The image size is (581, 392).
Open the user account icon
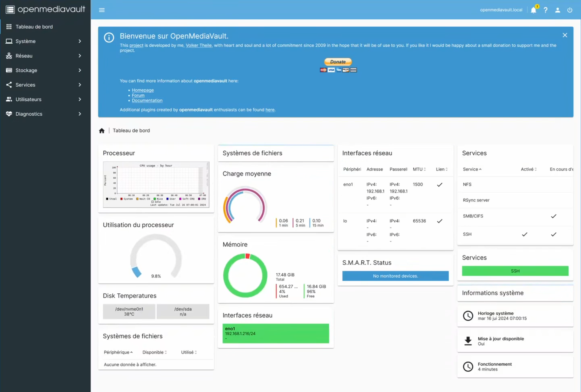(x=557, y=10)
